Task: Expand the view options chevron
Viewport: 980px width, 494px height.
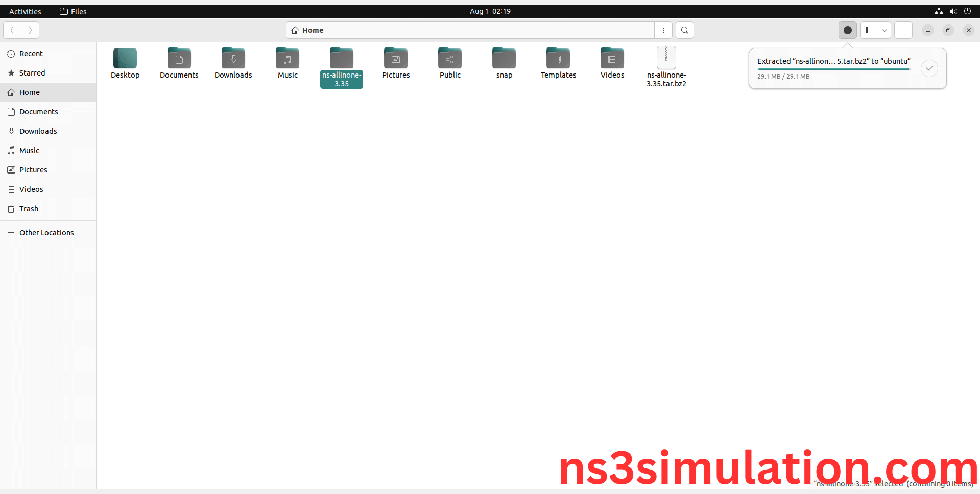Action: point(885,30)
